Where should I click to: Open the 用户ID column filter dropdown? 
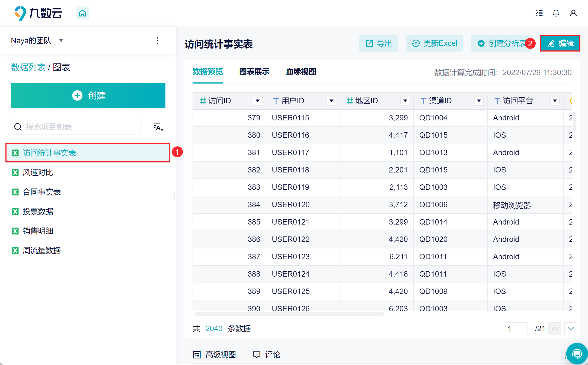[x=331, y=101]
